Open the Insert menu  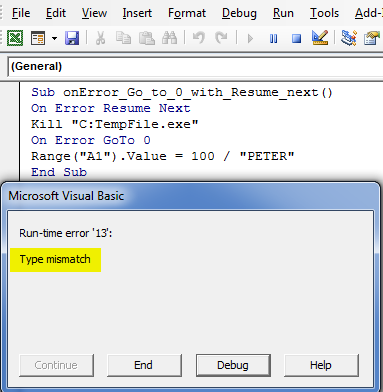(x=137, y=13)
